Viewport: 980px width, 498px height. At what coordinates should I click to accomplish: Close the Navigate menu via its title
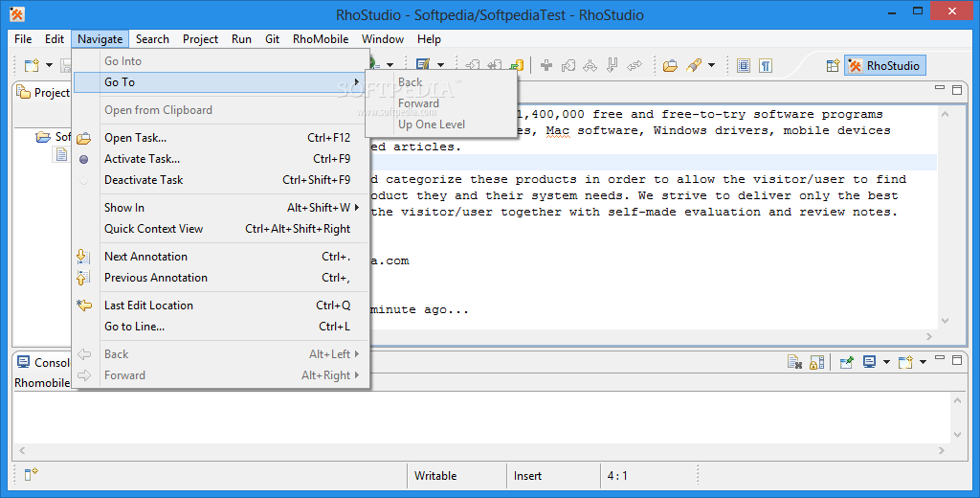click(100, 39)
